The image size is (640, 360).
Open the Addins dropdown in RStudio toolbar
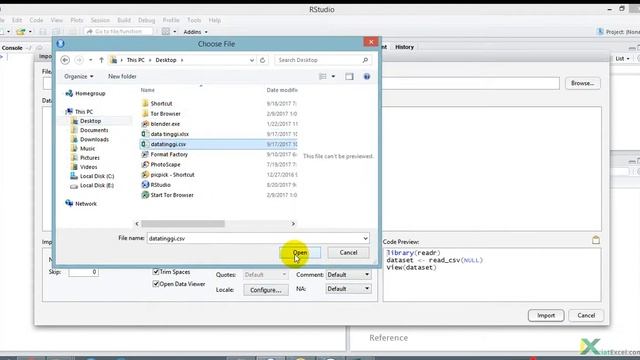pyautogui.click(x=196, y=32)
